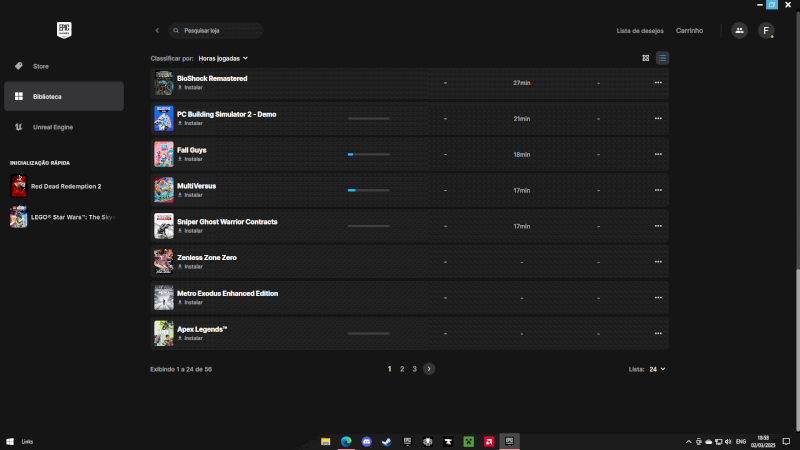The width and height of the screenshot is (800, 450).
Task: Expand the Horas jogadas sort dropdown
Action: click(x=223, y=58)
